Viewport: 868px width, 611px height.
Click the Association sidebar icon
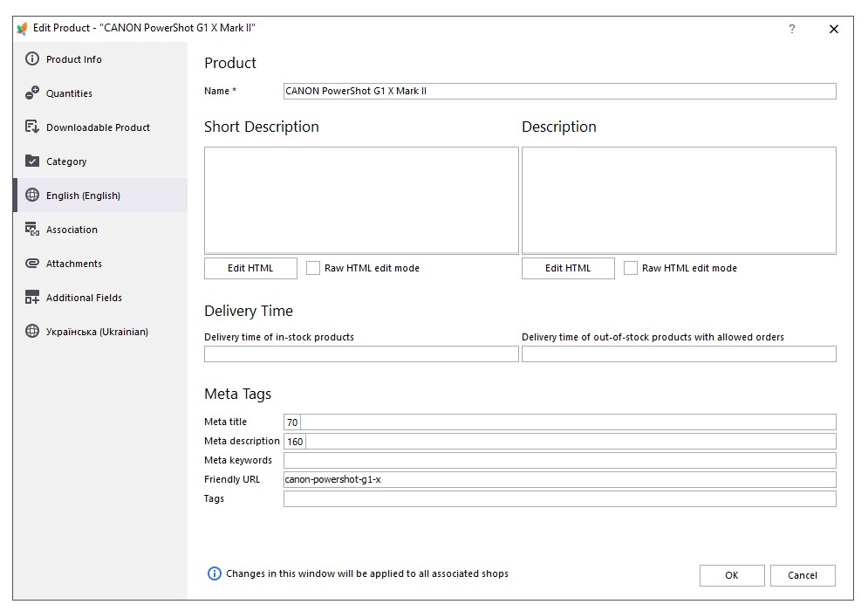coord(32,229)
